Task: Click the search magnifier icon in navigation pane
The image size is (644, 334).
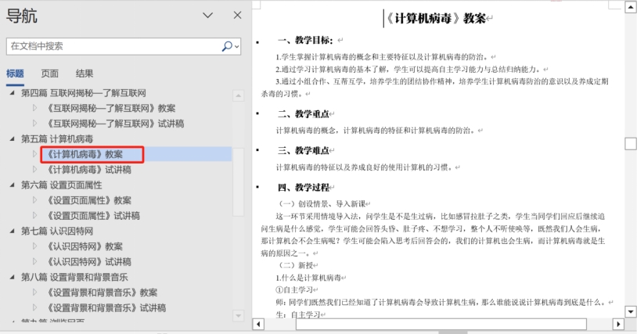Action: [225, 46]
